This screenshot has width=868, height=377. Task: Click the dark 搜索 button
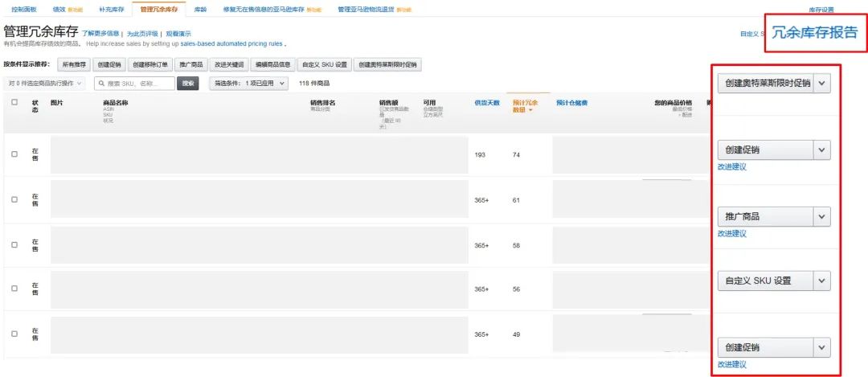click(187, 83)
